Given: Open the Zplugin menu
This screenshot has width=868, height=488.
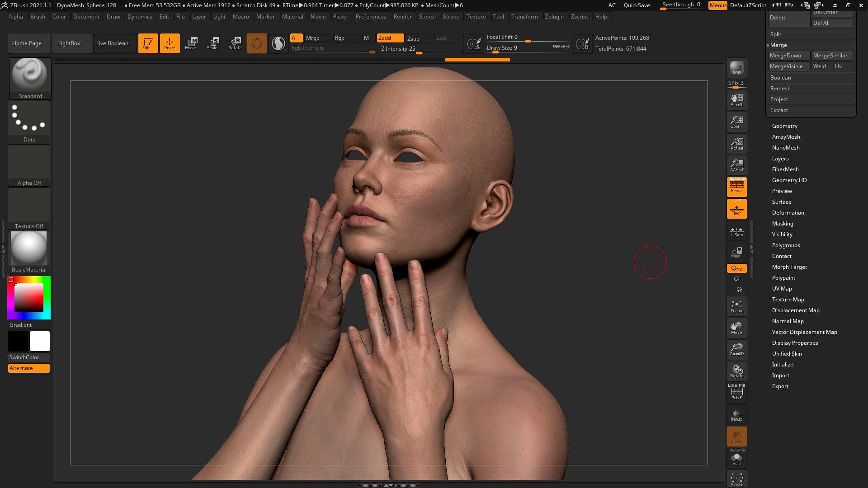Looking at the screenshot, I should coord(554,17).
